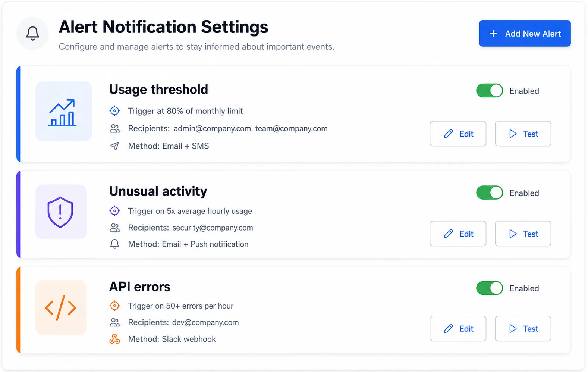Turn off the Unusual activity toggle

click(x=490, y=193)
